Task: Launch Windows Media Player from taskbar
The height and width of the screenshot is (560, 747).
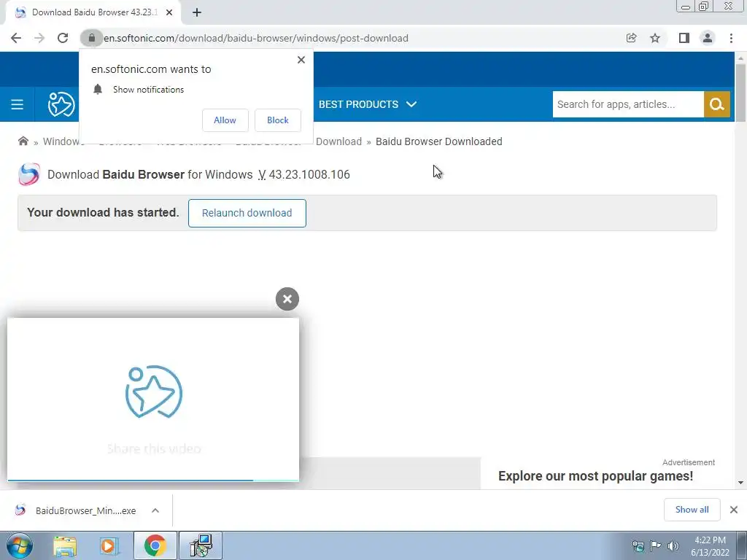Action: pyautogui.click(x=109, y=545)
